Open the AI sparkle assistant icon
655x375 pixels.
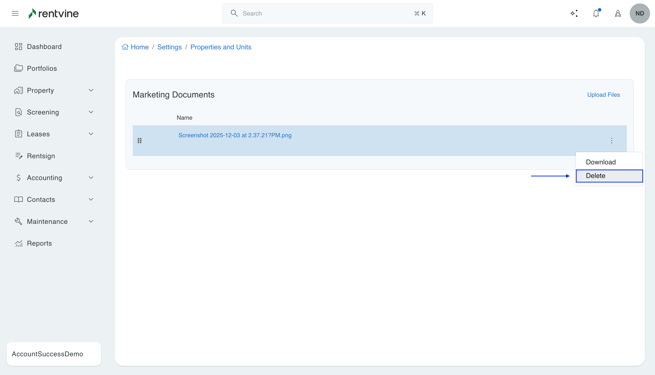574,13
